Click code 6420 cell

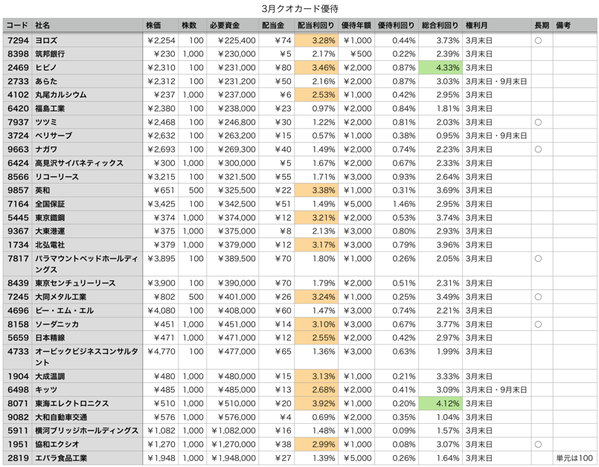click(18, 109)
